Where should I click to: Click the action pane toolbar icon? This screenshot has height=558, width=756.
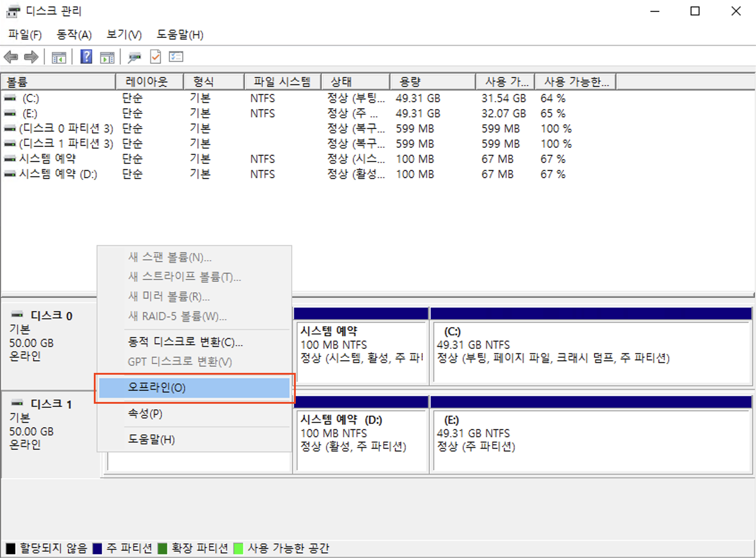[x=107, y=57]
